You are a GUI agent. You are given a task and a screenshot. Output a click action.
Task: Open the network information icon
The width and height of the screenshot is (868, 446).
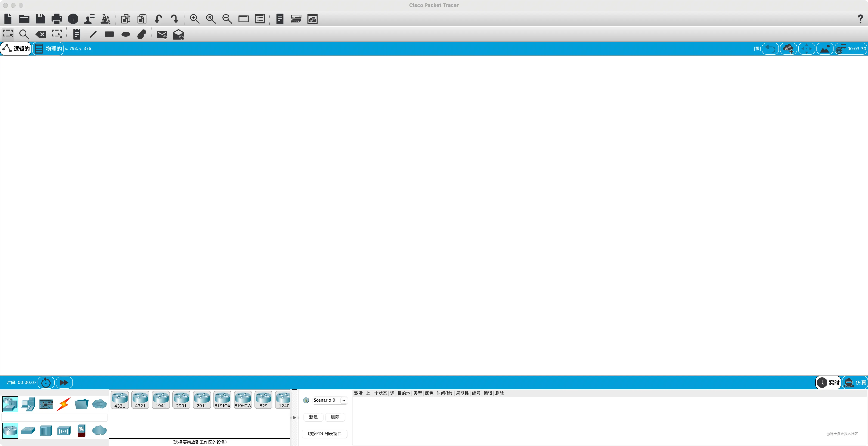tap(73, 19)
